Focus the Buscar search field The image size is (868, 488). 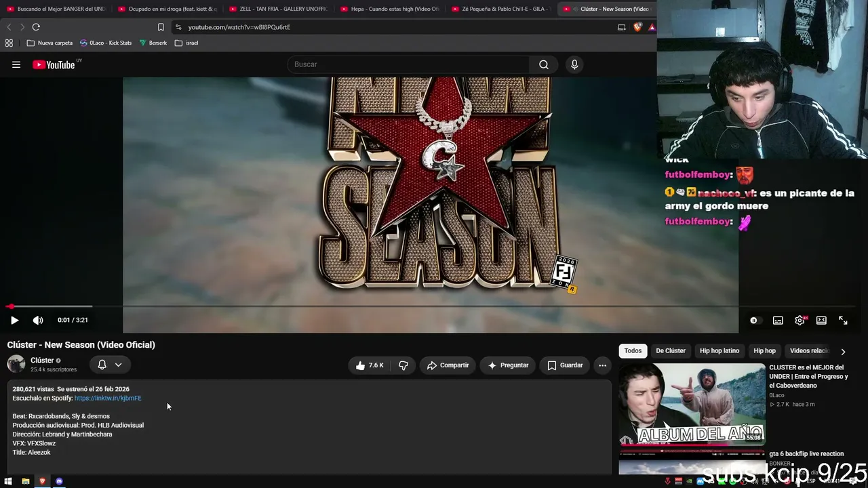[x=409, y=64]
